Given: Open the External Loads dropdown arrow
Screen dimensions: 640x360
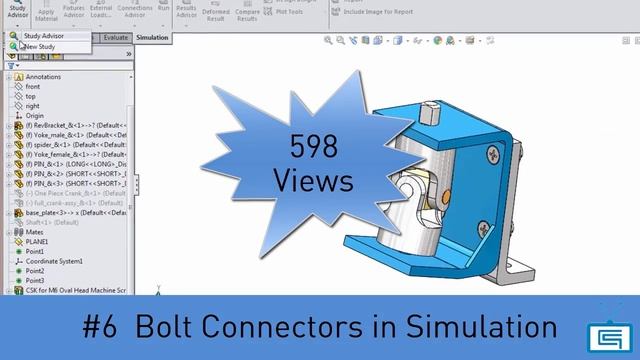Looking at the screenshot, I should [x=101, y=26].
